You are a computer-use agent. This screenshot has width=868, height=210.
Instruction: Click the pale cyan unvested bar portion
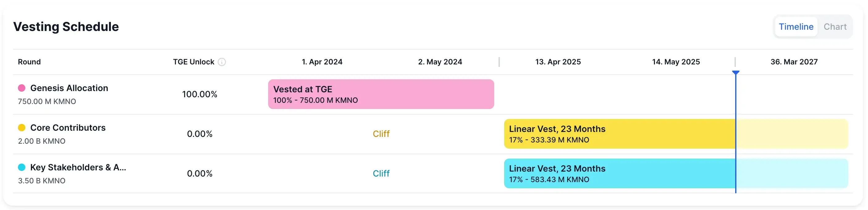[792, 173]
